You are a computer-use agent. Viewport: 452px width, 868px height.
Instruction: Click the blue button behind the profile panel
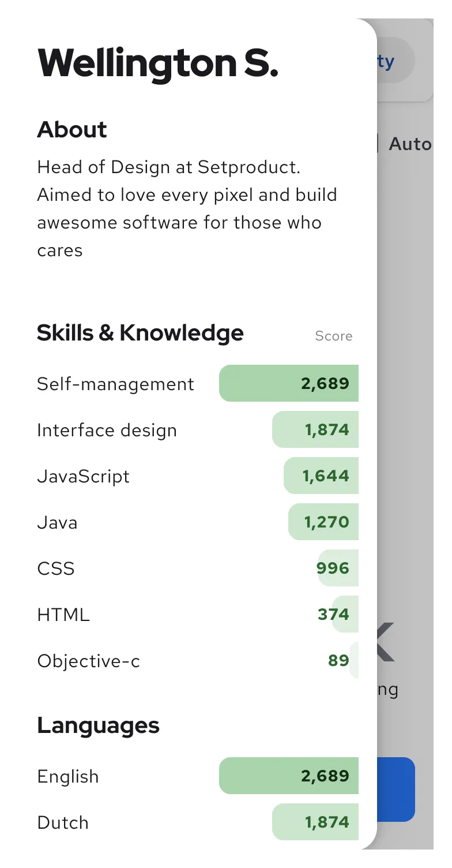pos(396,789)
